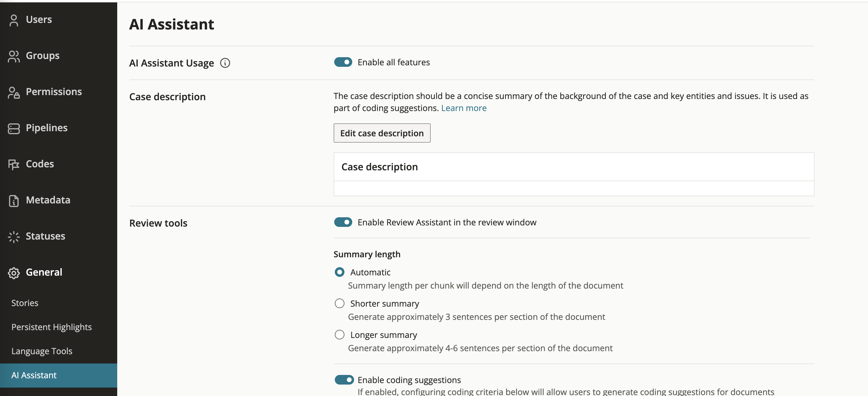Turn off coding suggestions
The image size is (868, 396).
344,379
